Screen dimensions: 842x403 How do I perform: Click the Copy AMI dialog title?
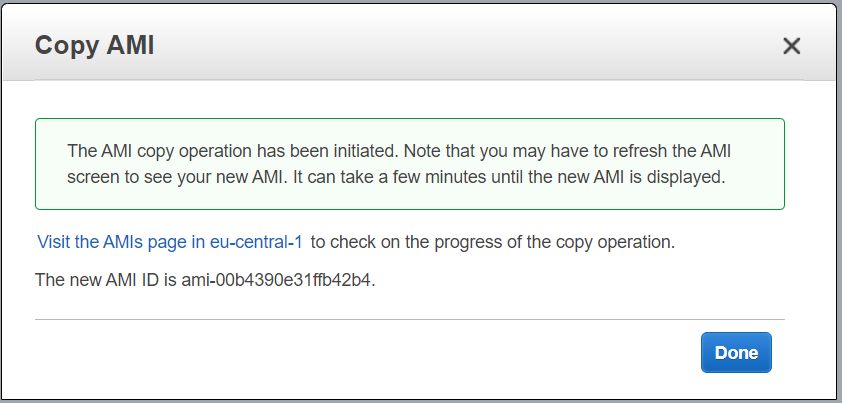coord(94,45)
